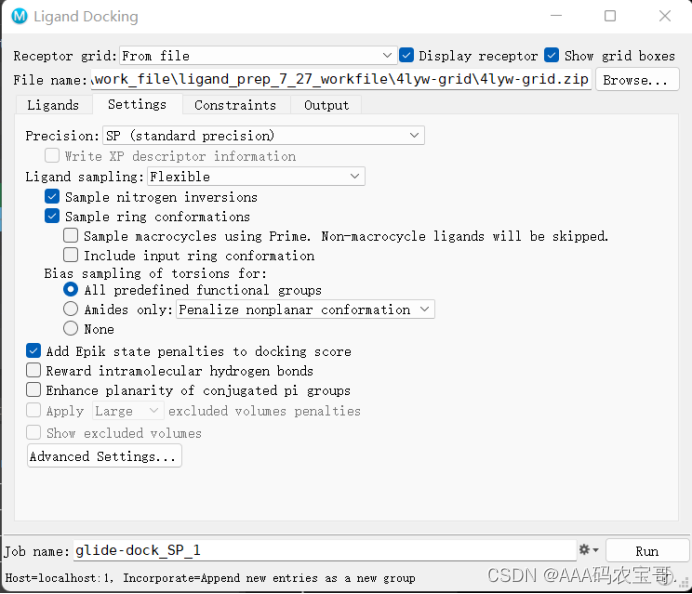Image resolution: width=692 pixels, height=594 pixels.
Task: Switch to the Output tab
Action: click(326, 105)
